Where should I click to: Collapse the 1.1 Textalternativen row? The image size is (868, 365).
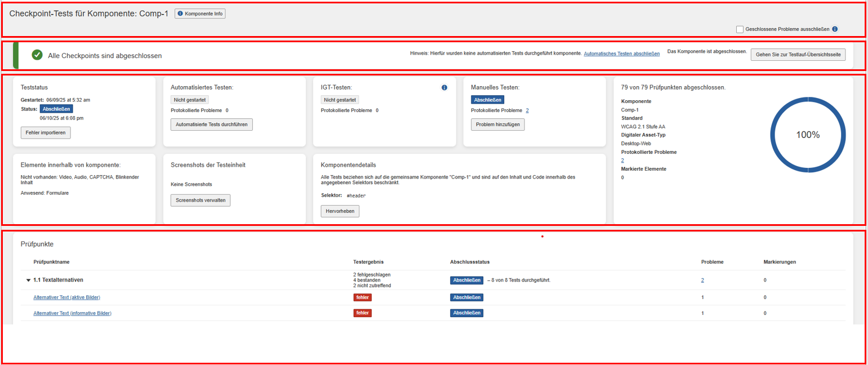[29, 281]
